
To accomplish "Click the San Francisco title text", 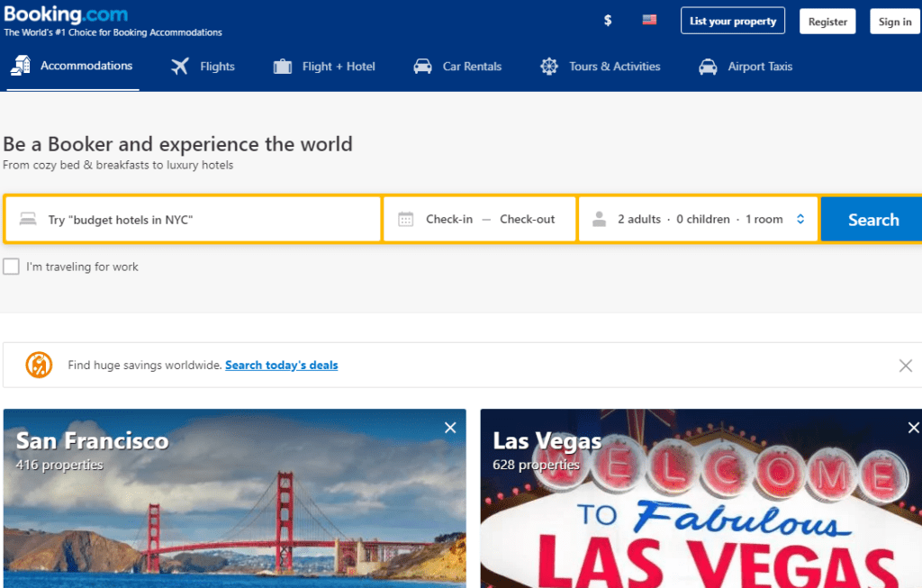I will pyautogui.click(x=93, y=441).
